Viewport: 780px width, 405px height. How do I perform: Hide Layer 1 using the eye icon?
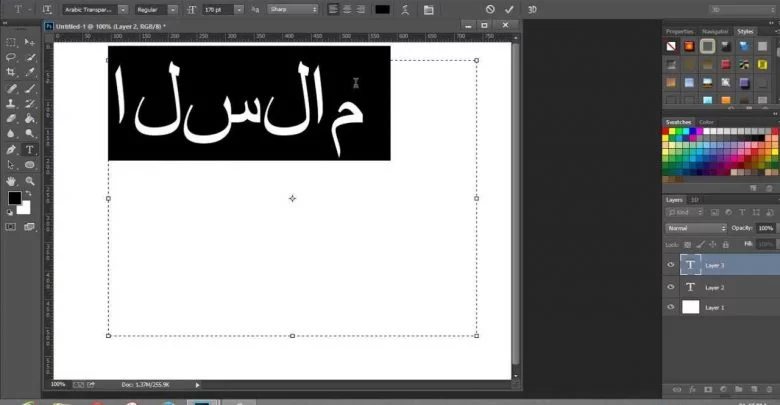pos(671,308)
